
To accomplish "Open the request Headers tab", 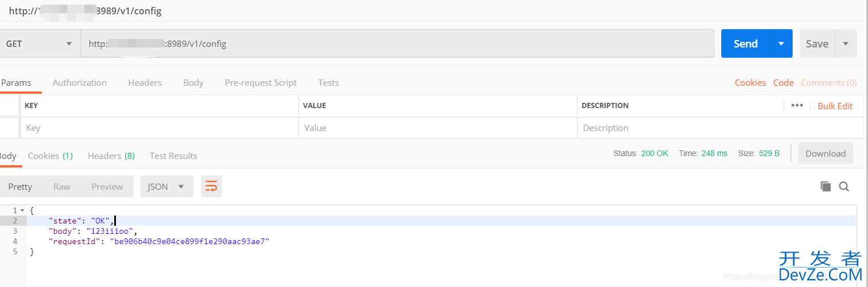I will (145, 82).
